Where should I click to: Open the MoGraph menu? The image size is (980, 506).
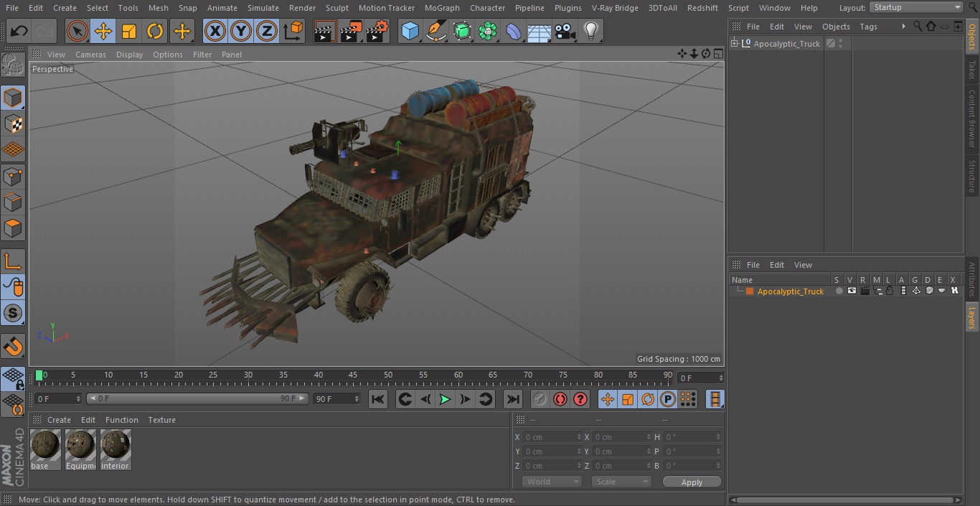pyautogui.click(x=442, y=8)
